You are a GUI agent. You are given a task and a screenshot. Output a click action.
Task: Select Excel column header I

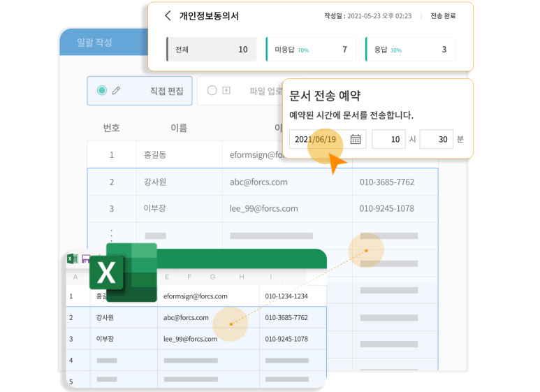271,277
